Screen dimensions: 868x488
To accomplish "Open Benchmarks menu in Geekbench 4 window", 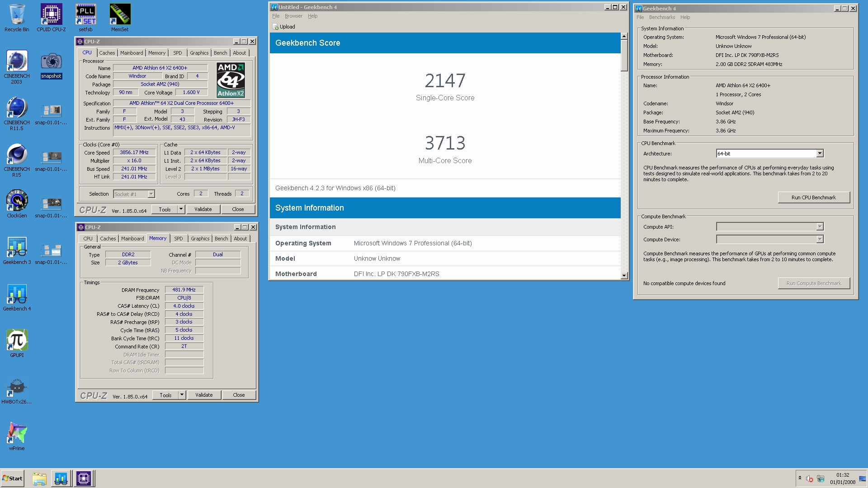I will [x=662, y=17].
